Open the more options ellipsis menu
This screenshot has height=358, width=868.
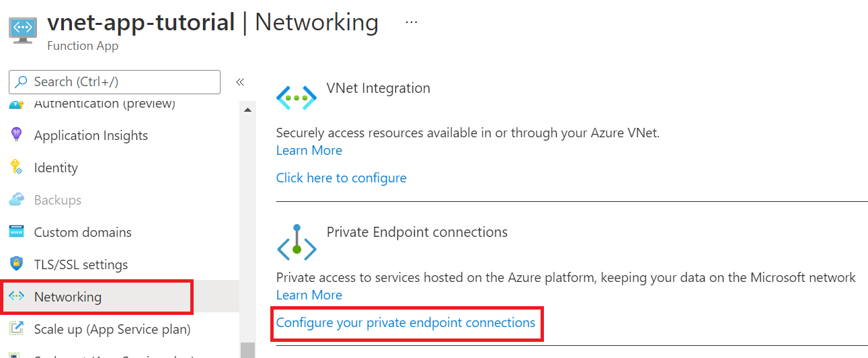(411, 23)
